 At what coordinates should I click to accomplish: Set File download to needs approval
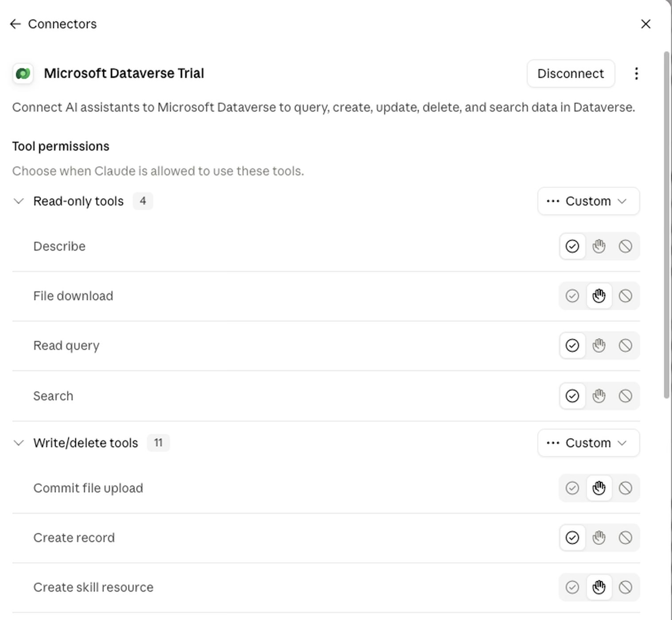599,296
